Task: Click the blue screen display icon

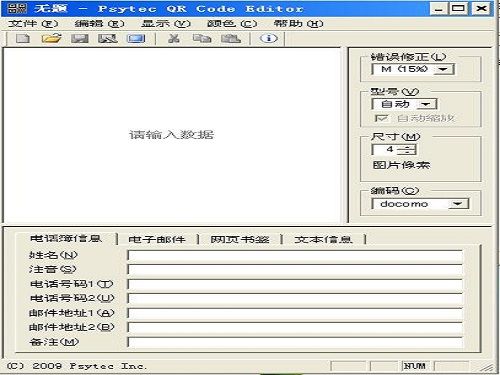Action: 136,39
